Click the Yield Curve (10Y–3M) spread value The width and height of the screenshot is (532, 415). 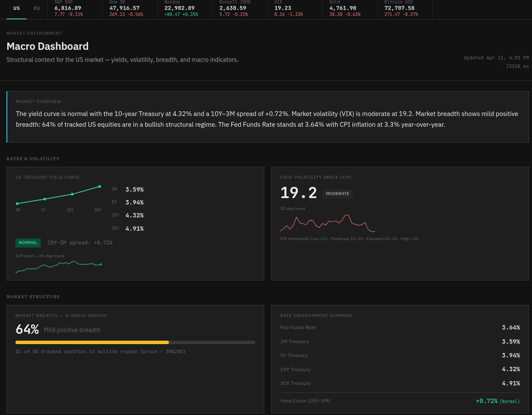pyautogui.click(x=486, y=400)
